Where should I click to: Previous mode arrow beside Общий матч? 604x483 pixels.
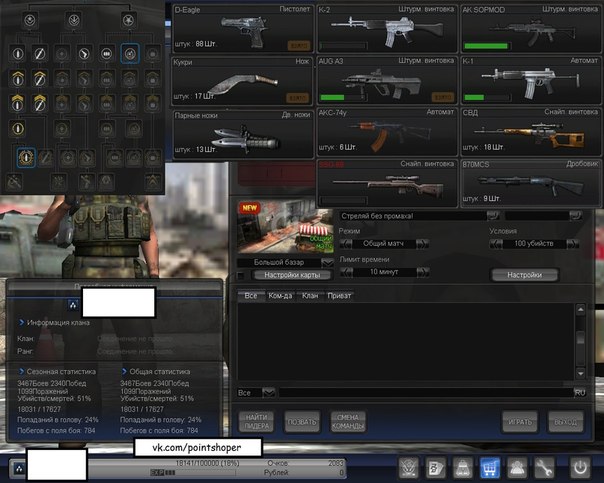(346, 244)
